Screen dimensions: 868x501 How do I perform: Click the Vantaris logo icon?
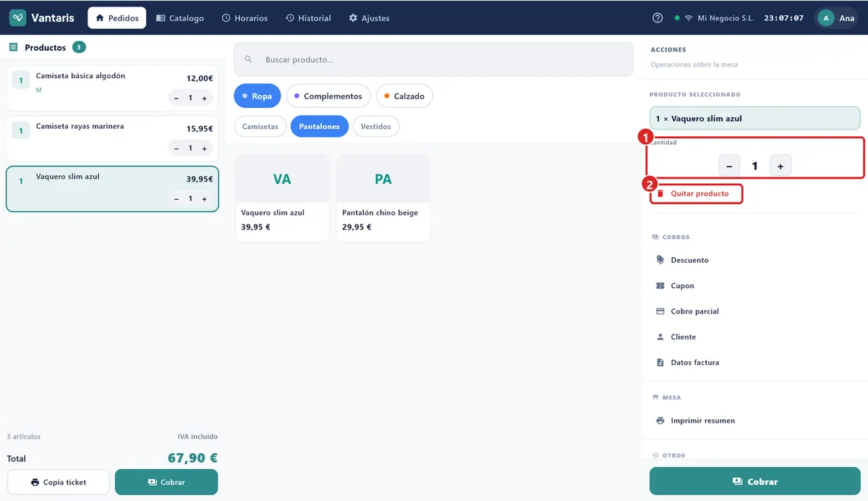(18, 18)
